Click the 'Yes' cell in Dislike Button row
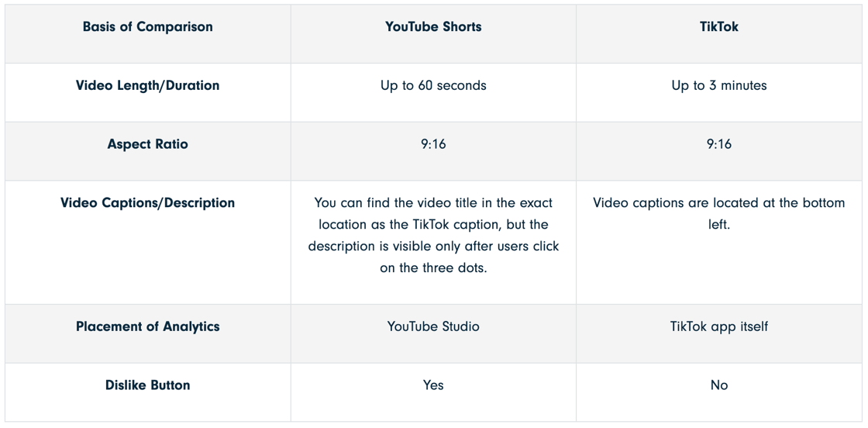The image size is (868, 428). 433,385
